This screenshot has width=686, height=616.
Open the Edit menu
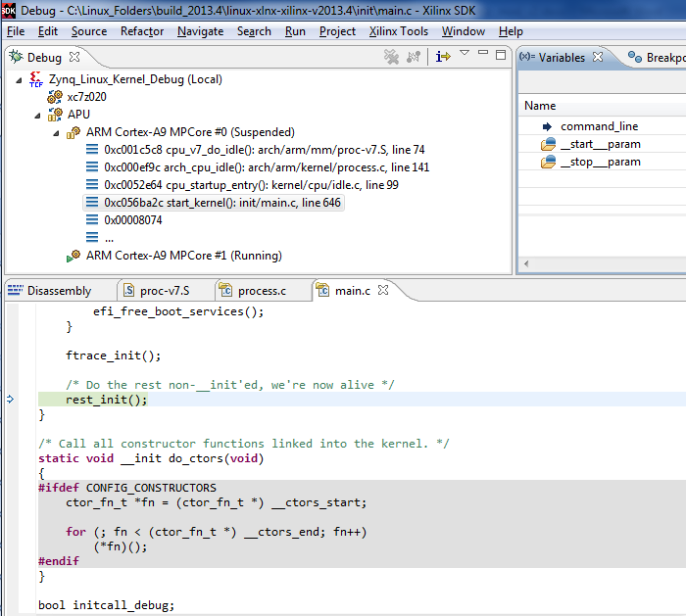pyautogui.click(x=48, y=31)
